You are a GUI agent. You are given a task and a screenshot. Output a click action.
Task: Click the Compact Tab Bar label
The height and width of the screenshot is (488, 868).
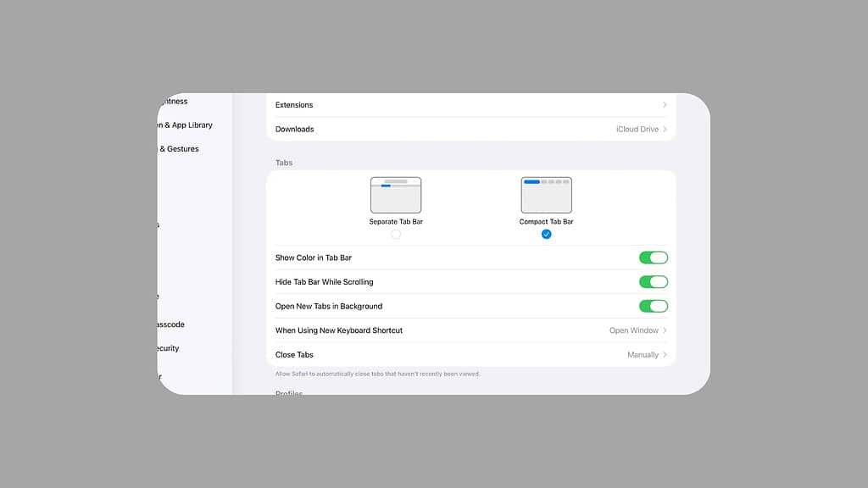(x=547, y=221)
